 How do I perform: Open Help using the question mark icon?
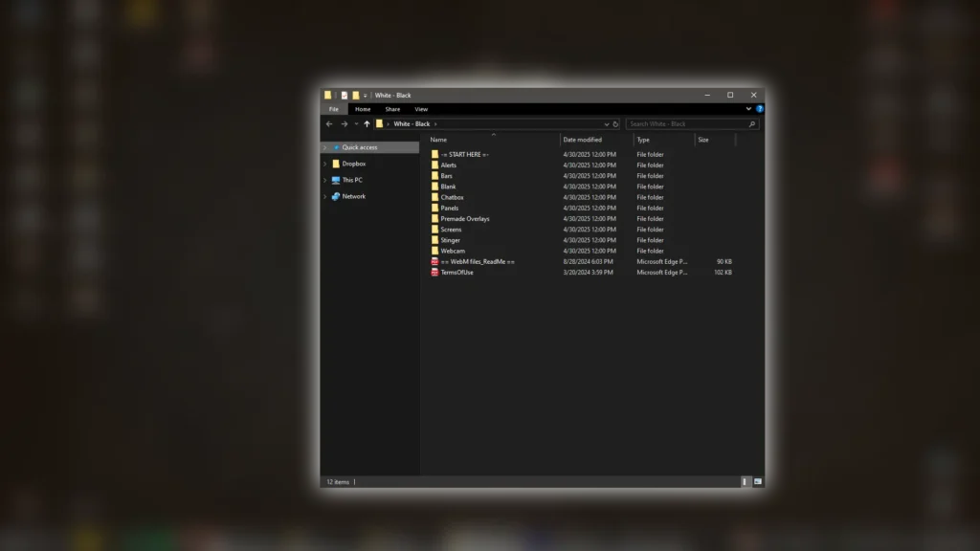click(x=761, y=109)
